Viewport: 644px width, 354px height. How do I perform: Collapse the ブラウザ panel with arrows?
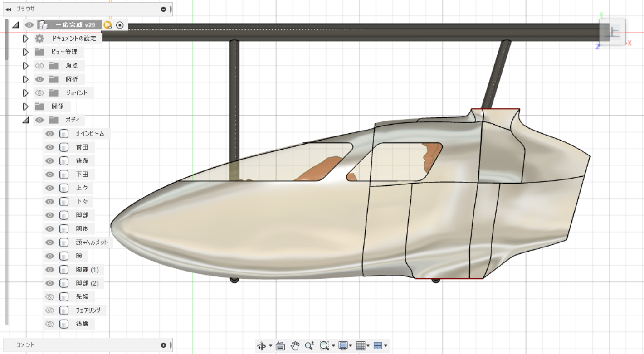click(x=8, y=9)
